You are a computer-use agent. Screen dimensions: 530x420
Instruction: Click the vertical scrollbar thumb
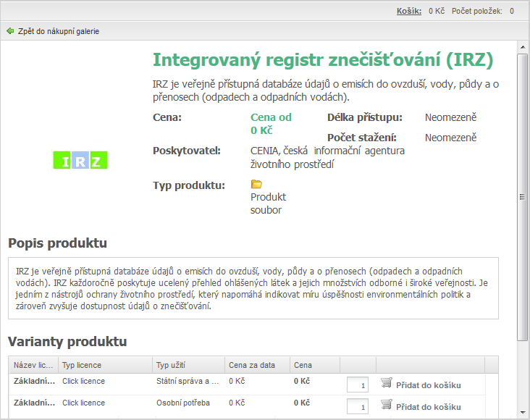(x=523, y=197)
